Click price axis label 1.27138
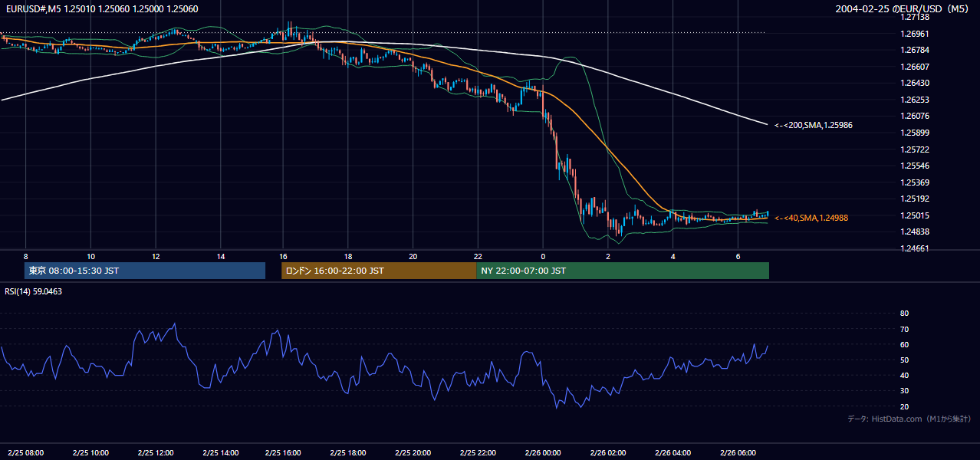The width and height of the screenshot is (980, 460). pos(916,17)
